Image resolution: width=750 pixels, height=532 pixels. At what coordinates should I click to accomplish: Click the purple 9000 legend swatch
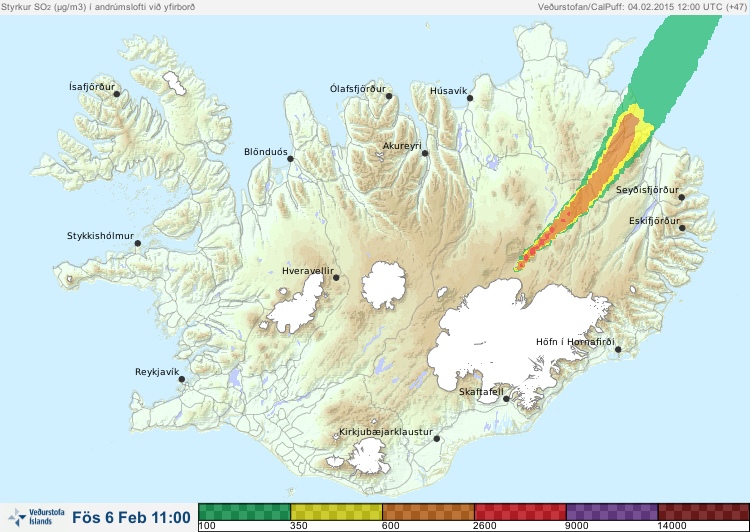click(x=612, y=512)
